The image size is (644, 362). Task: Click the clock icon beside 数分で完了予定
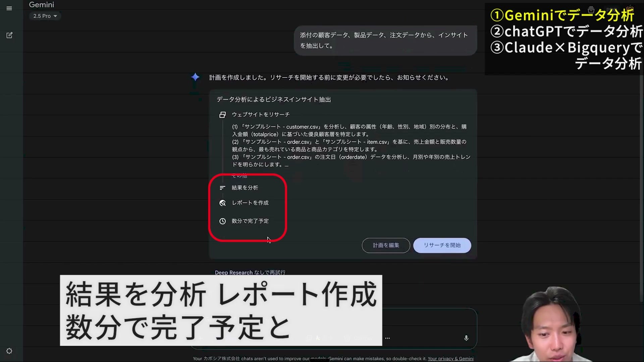pyautogui.click(x=222, y=221)
